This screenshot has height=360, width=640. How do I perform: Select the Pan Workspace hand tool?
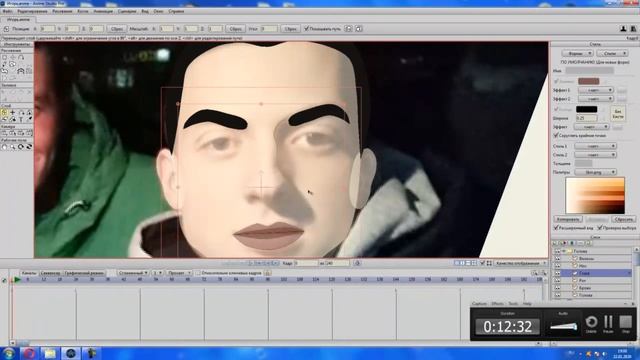pos(4,147)
